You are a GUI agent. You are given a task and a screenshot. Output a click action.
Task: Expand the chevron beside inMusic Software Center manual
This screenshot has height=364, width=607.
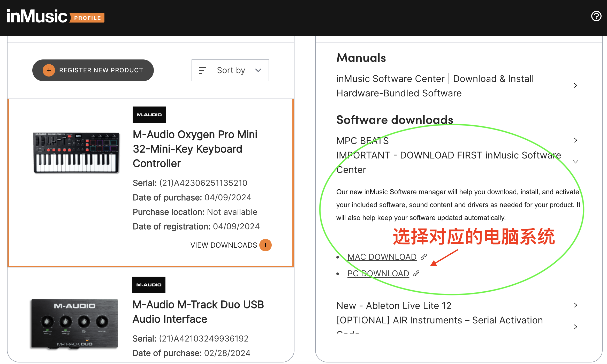(x=575, y=86)
